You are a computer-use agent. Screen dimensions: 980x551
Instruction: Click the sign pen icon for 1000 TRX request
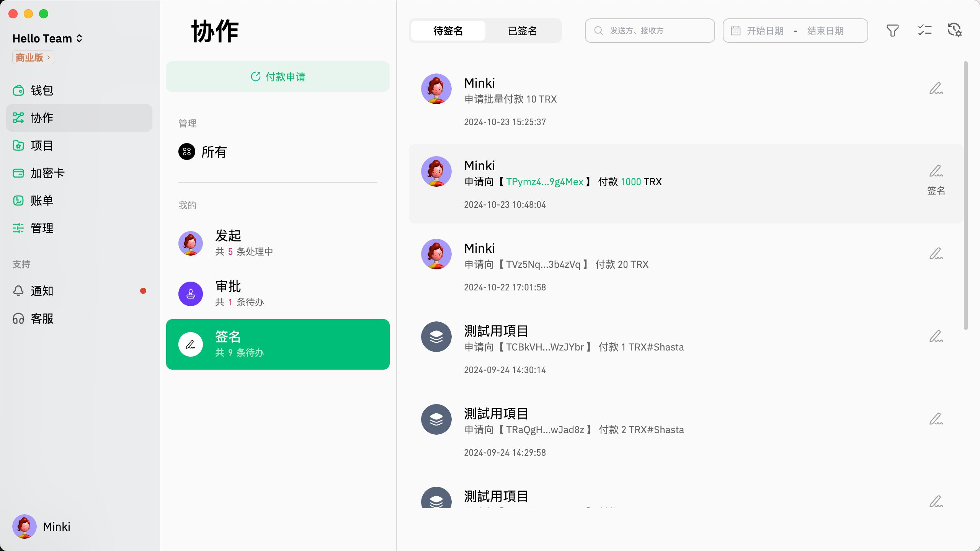[x=936, y=172]
